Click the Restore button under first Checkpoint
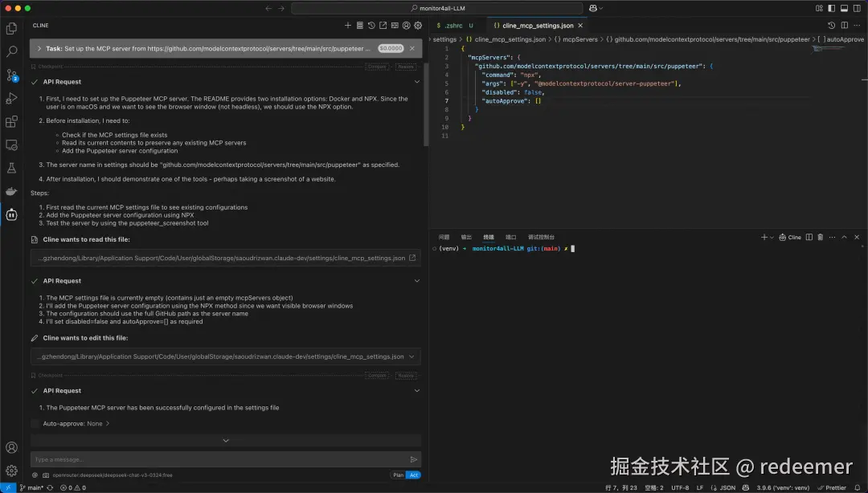This screenshot has height=493, width=868. (406, 67)
